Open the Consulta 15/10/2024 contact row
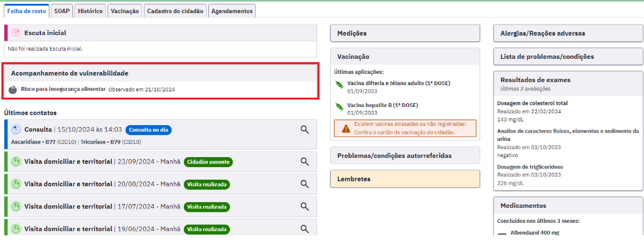Screen dimensions: 644x241 point(161,135)
